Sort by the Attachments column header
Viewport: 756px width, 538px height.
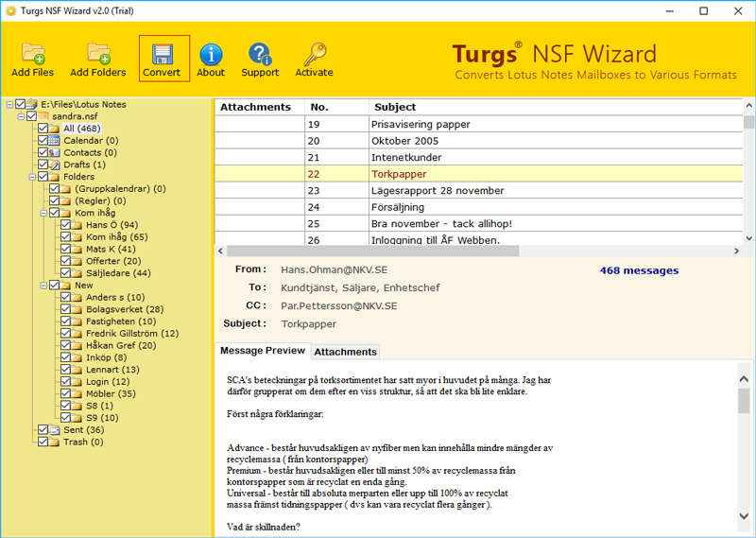(x=259, y=107)
